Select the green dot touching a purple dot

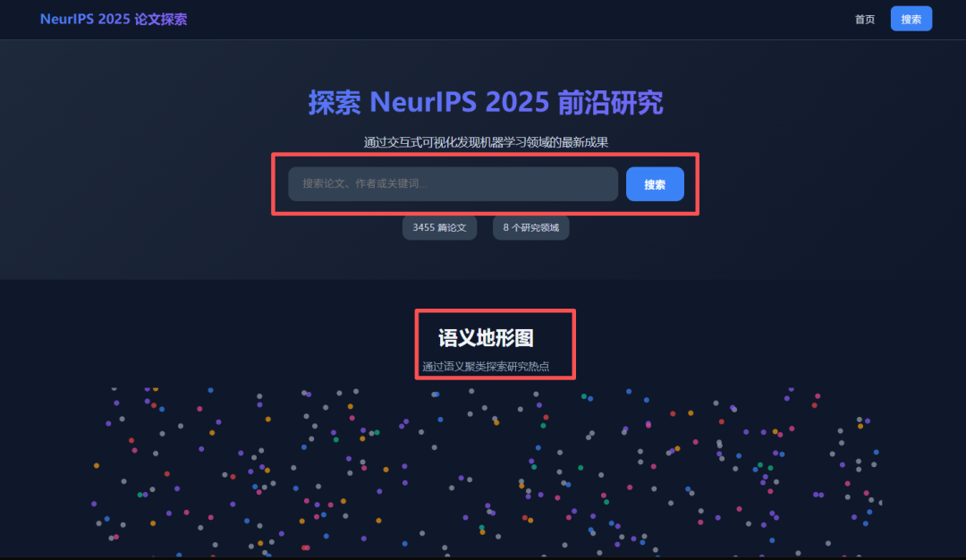pos(140,495)
